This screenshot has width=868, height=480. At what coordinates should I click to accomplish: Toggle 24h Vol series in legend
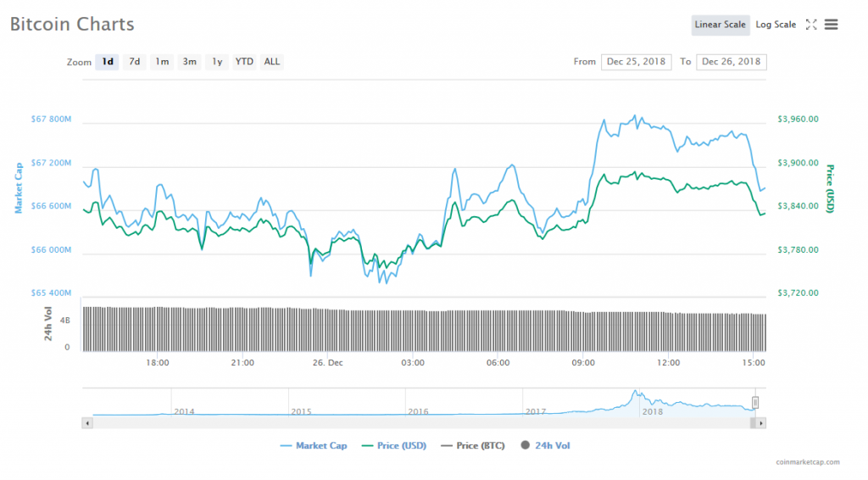coord(546,445)
